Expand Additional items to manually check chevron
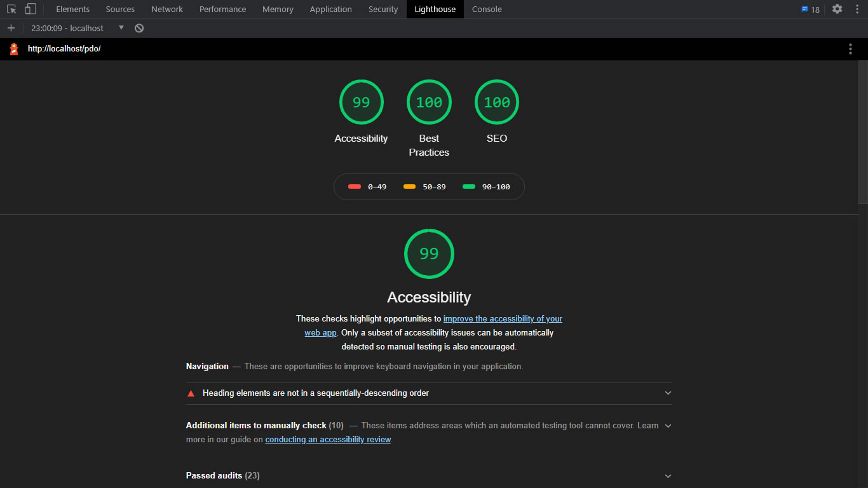Image resolution: width=868 pixels, height=488 pixels. pos(668,426)
